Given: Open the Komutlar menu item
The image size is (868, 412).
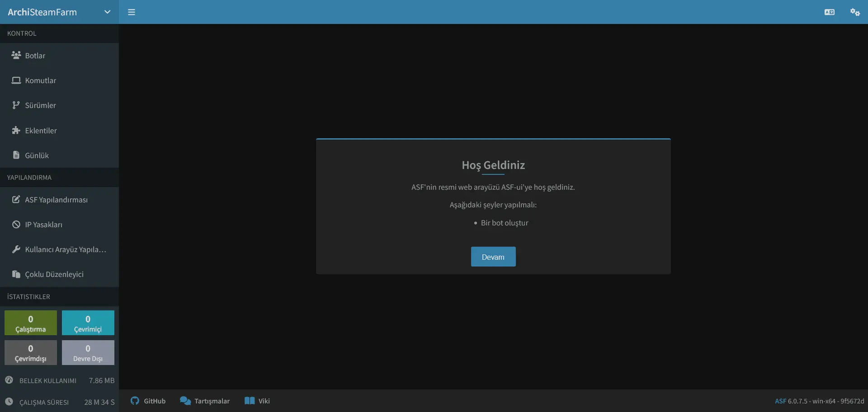Looking at the screenshot, I should click(59, 80).
